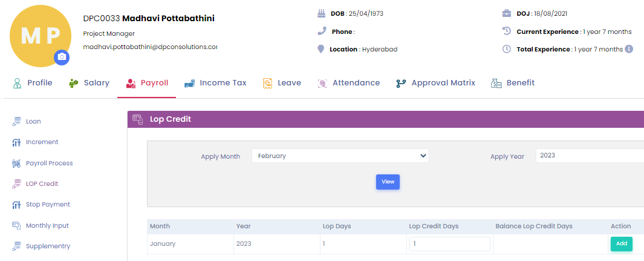Open the Apply Month dropdown
This screenshot has width=644, height=261.
tap(340, 156)
